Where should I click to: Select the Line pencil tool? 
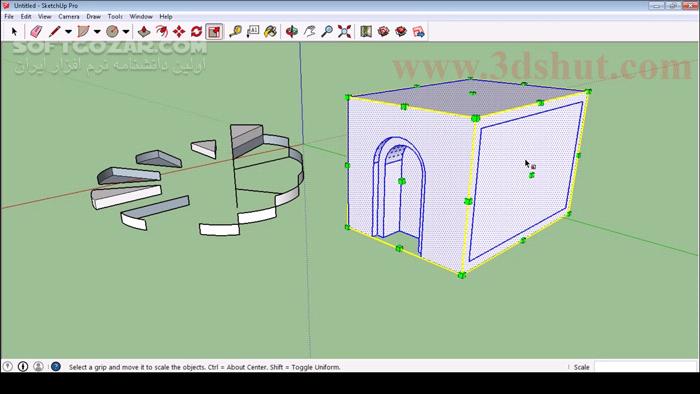tap(54, 32)
